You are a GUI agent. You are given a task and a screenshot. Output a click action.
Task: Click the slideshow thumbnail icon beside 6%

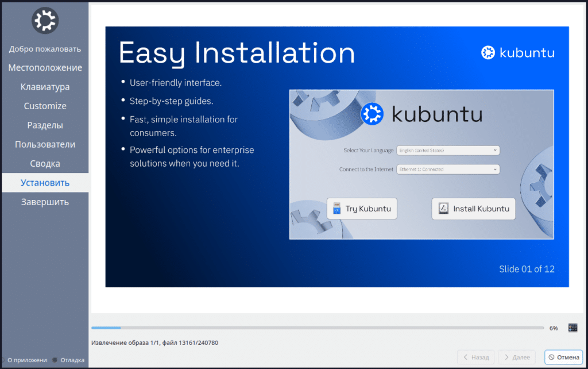coord(572,327)
